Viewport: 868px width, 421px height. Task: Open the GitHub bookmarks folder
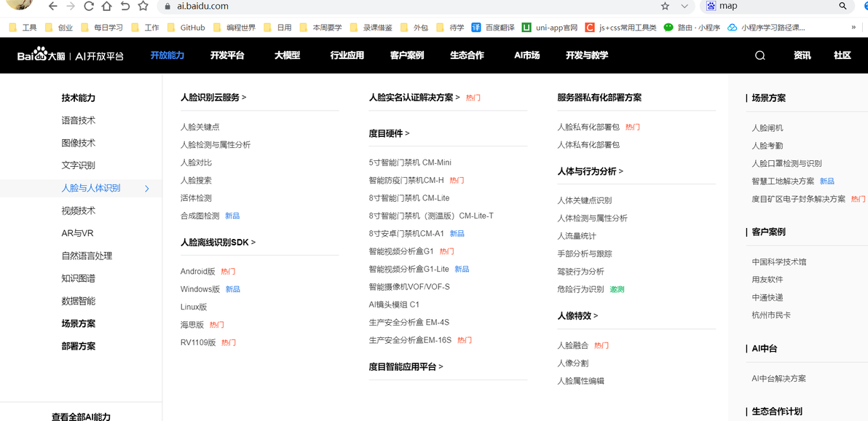(186, 27)
